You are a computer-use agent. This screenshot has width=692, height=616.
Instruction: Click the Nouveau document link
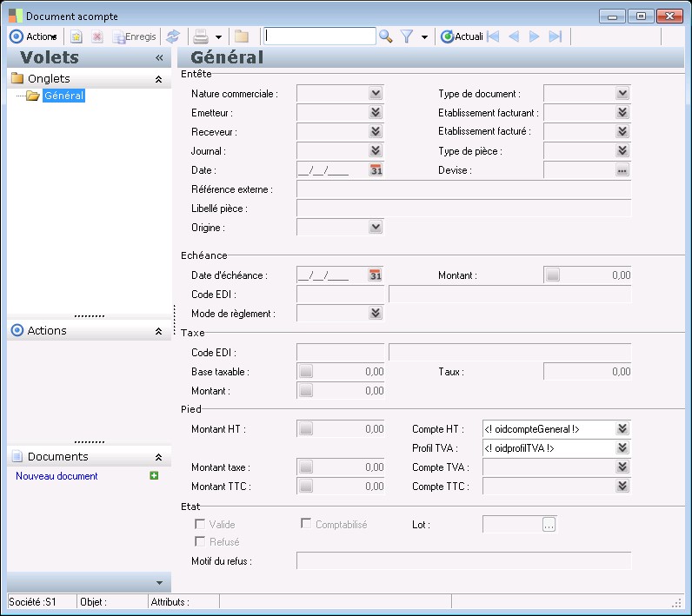tap(57, 476)
